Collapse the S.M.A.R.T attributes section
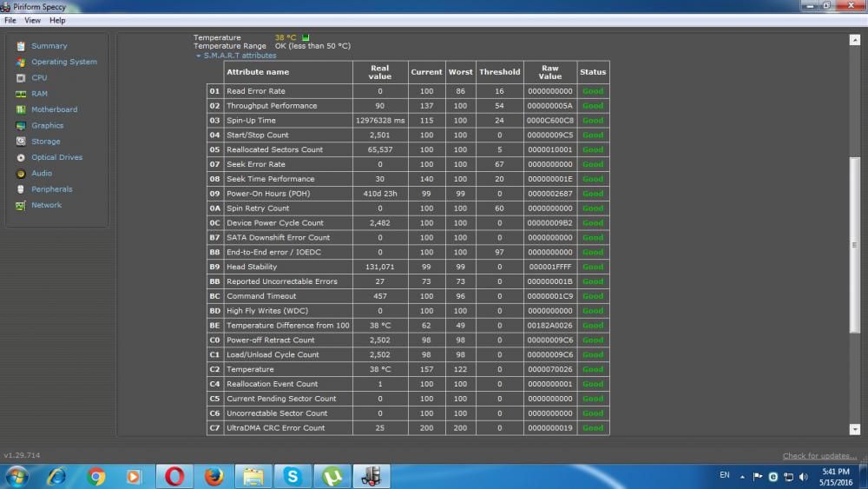The width and height of the screenshot is (868, 489). (198, 56)
